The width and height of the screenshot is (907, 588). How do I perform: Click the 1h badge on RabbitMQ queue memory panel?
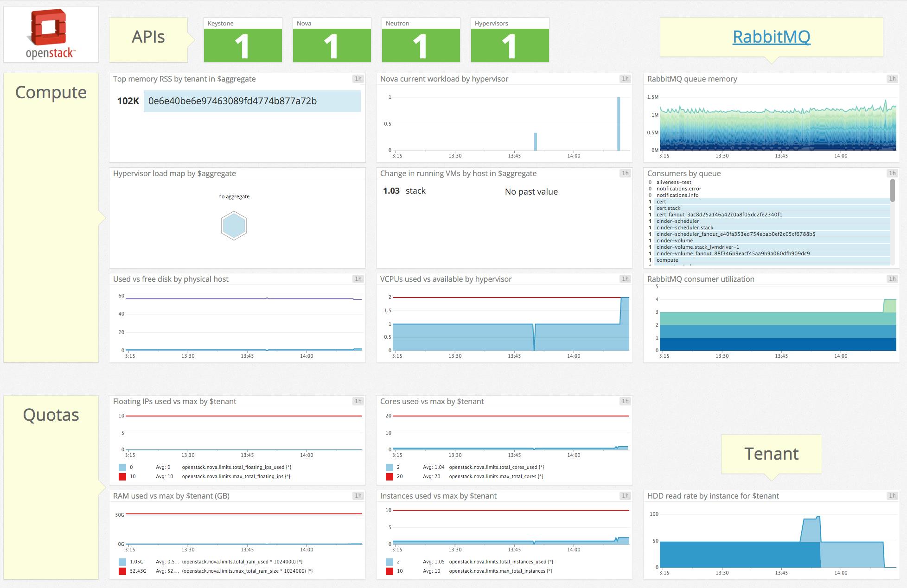pos(892,79)
